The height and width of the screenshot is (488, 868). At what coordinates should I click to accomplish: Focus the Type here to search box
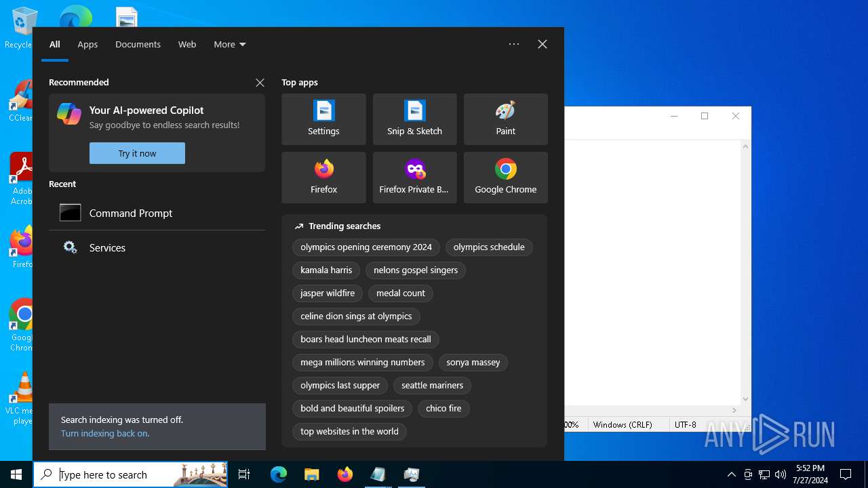pos(130,474)
